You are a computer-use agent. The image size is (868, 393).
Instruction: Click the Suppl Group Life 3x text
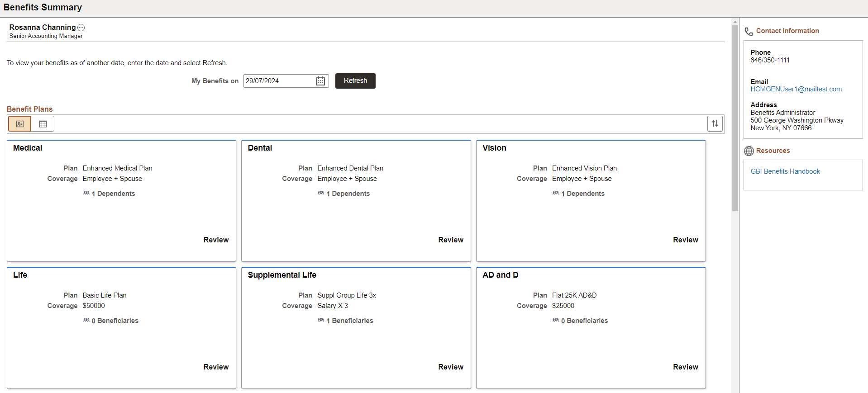tap(347, 295)
